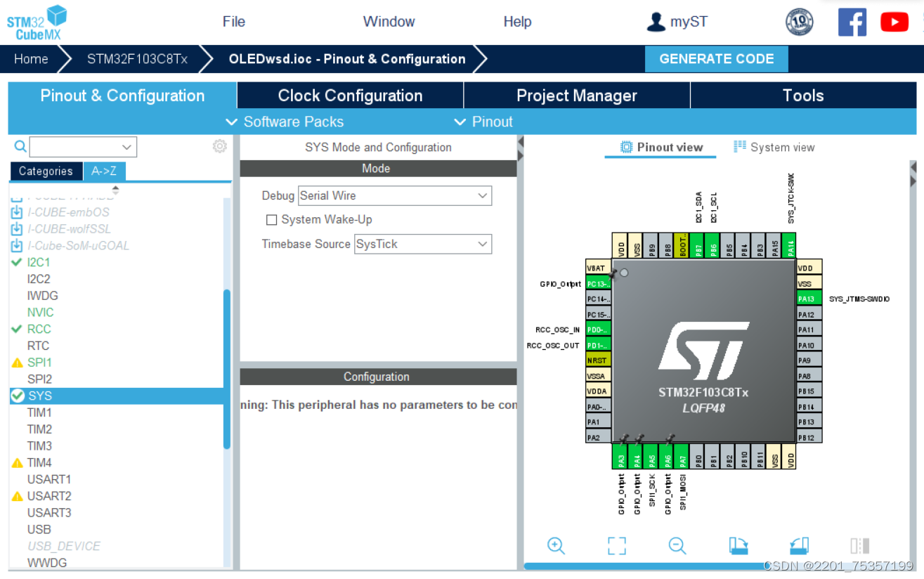Go to the Home breadcrumb

[x=31, y=59]
